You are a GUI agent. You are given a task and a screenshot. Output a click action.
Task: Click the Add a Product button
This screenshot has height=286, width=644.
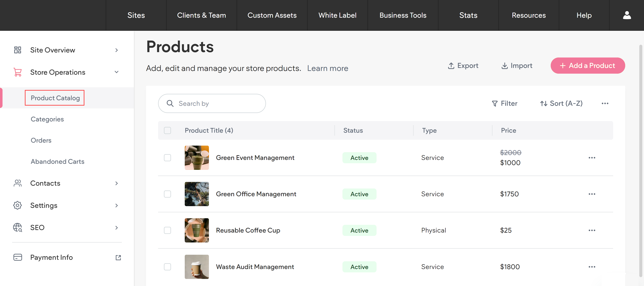coord(588,65)
